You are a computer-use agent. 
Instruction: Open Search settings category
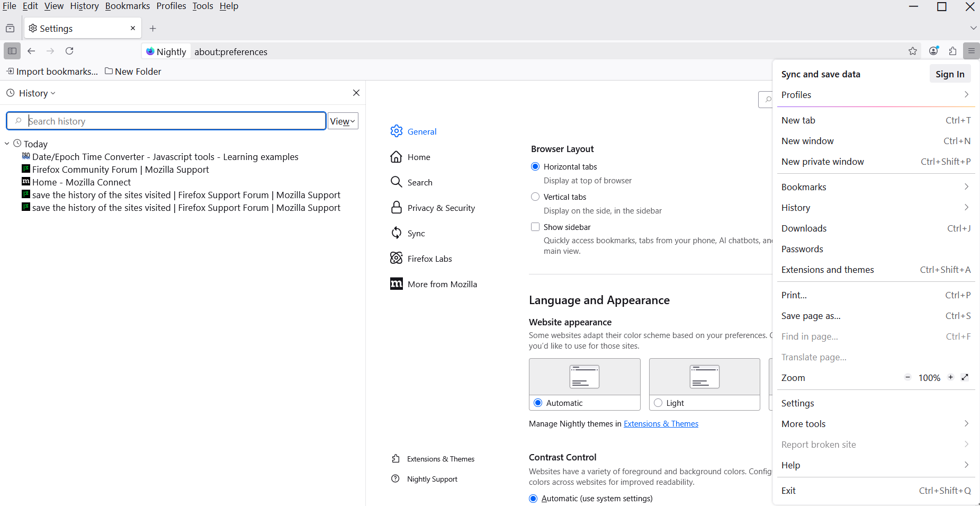411,182
